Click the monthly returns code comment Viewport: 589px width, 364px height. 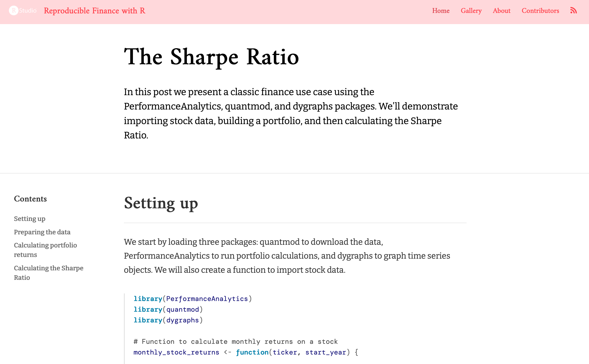tap(236, 342)
